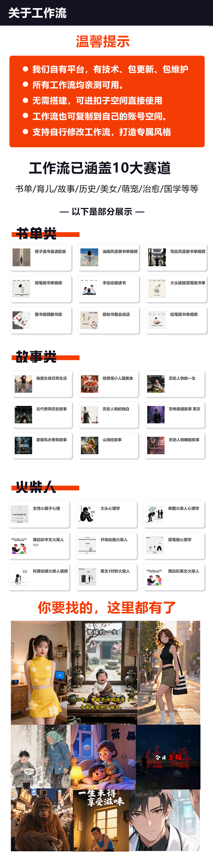Open the 铅笔画书单视频 card
The height and width of the screenshot is (868, 213).
[x=176, y=320]
